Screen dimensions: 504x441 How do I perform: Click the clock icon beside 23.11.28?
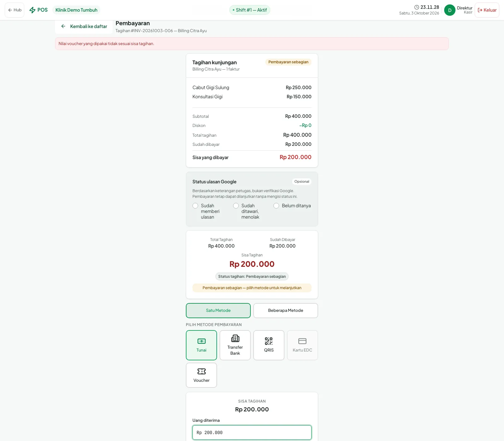point(417,7)
